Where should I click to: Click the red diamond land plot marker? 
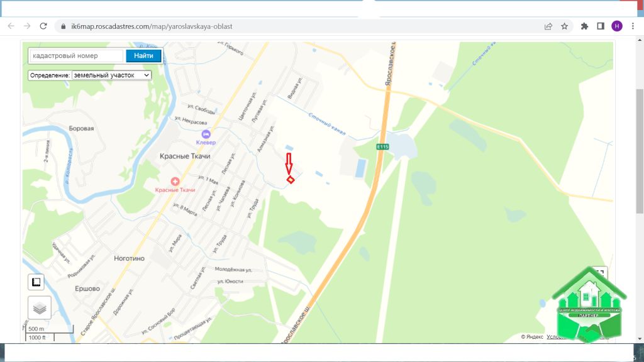pyautogui.click(x=291, y=180)
